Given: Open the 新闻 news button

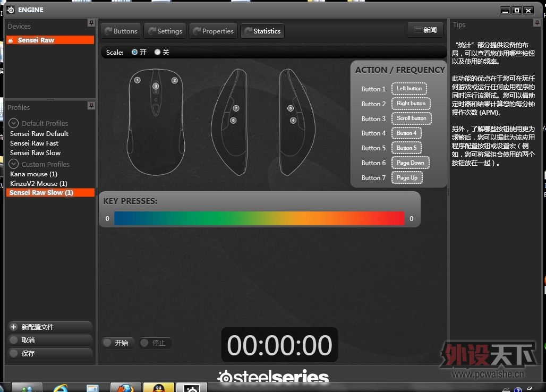Looking at the screenshot, I should pyautogui.click(x=425, y=30).
